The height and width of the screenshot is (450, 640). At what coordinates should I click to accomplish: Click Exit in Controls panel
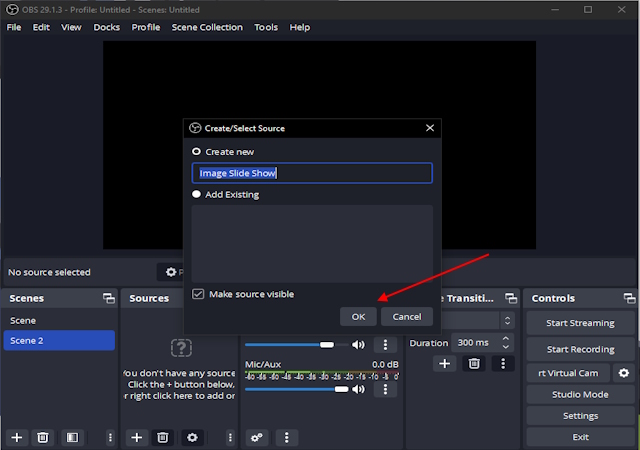(580, 437)
